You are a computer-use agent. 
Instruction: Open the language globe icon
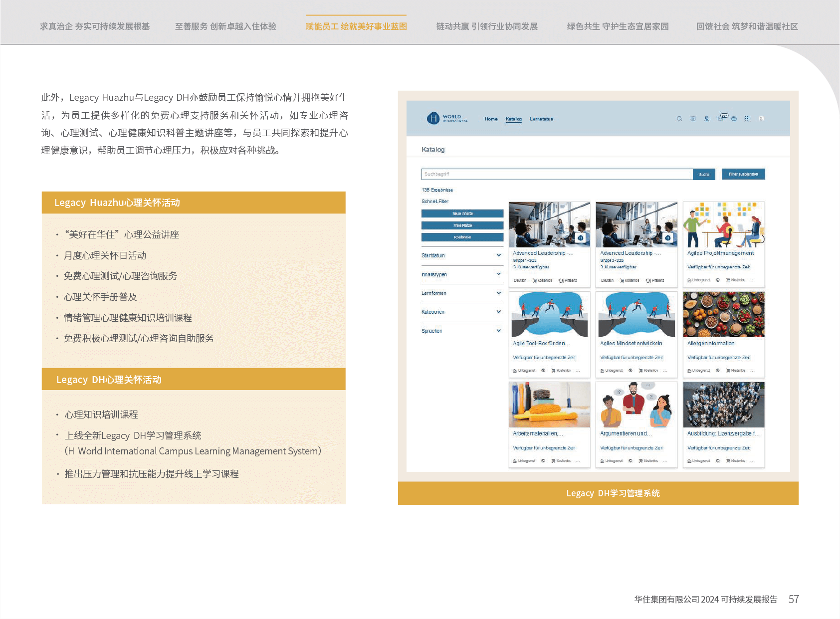(734, 119)
